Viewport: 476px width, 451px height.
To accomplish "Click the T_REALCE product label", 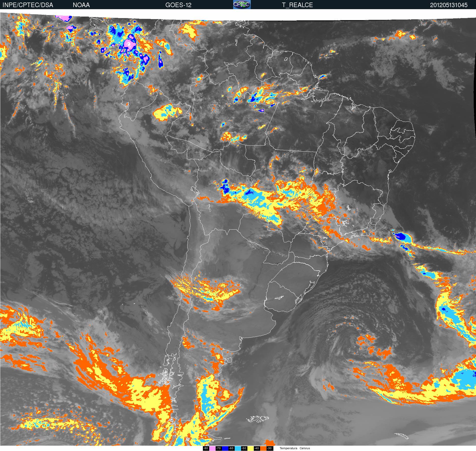I will pyautogui.click(x=297, y=5).
